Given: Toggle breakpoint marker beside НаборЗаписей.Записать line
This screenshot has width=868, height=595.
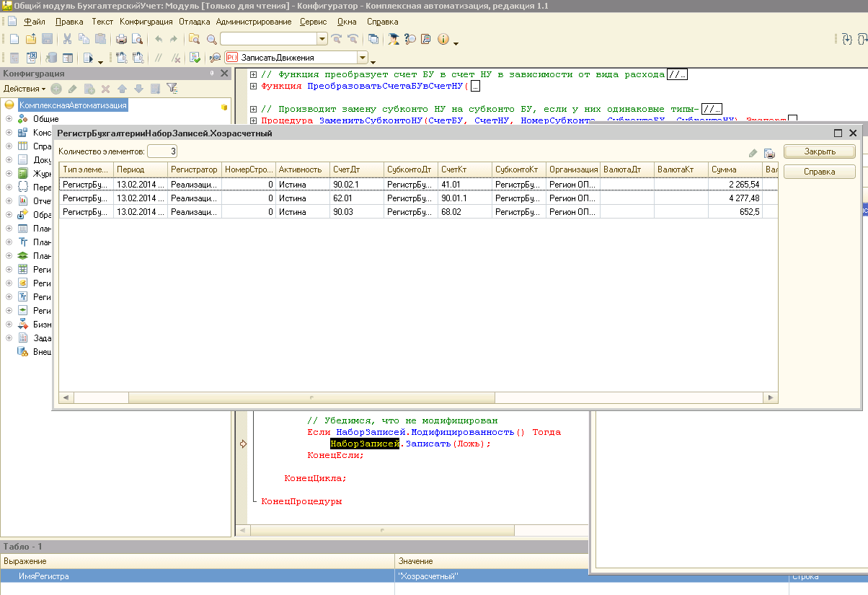Looking at the screenshot, I should (x=243, y=444).
